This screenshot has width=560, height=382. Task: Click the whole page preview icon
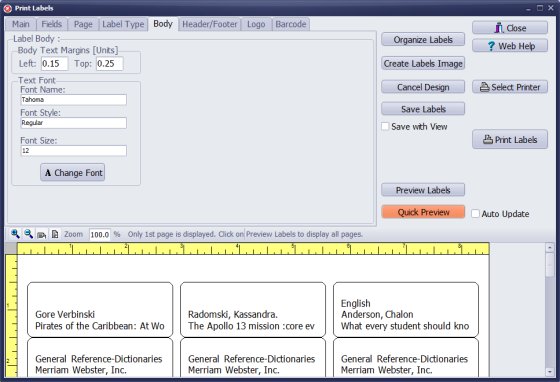point(55,234)
